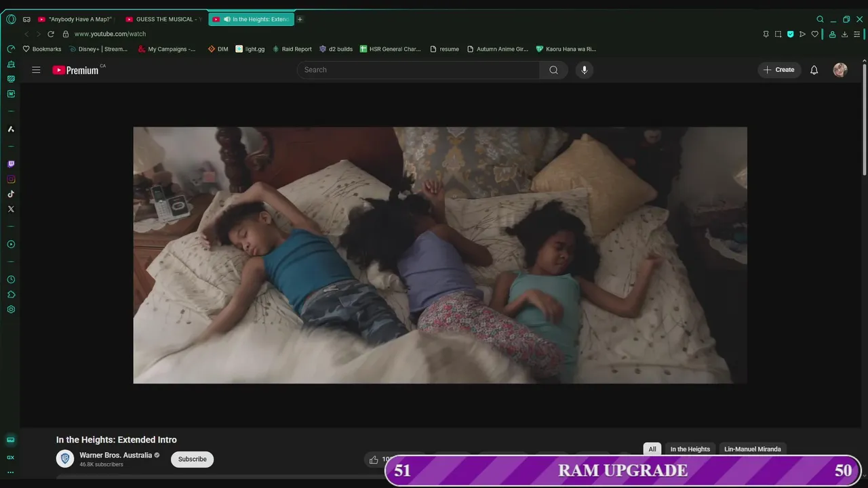Open the d2 builds bookmark
This screenshot has width=868, height=488.
336,49
